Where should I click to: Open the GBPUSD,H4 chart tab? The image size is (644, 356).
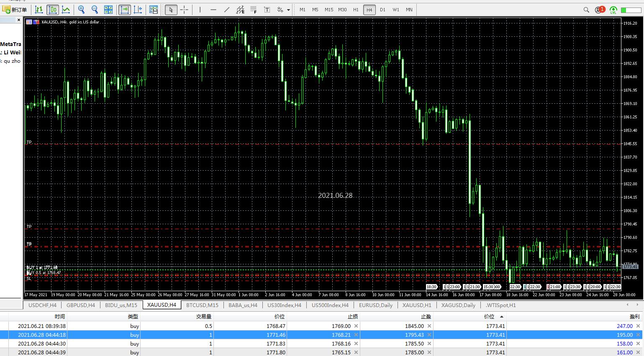[x=80, y=305]
